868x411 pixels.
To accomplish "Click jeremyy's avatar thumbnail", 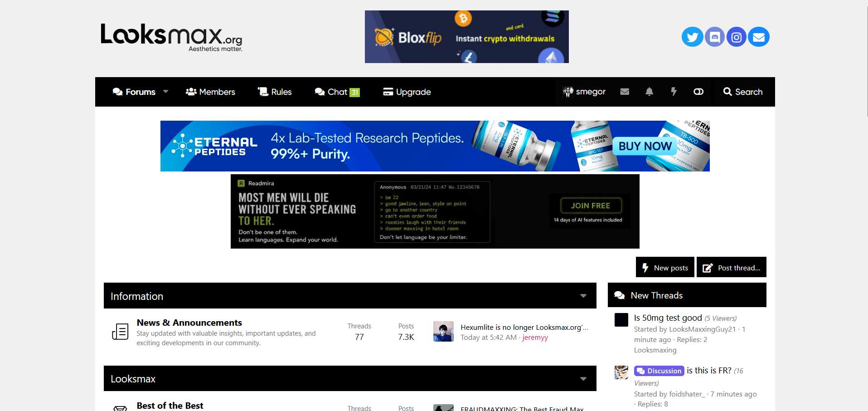I will 443,332.
